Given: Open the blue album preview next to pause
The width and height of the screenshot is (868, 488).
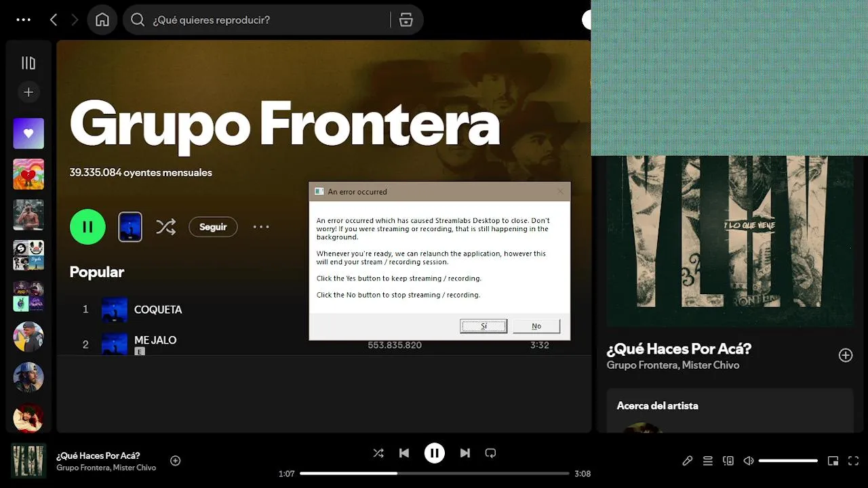Looking at the screenshot, I should (130, 227).
